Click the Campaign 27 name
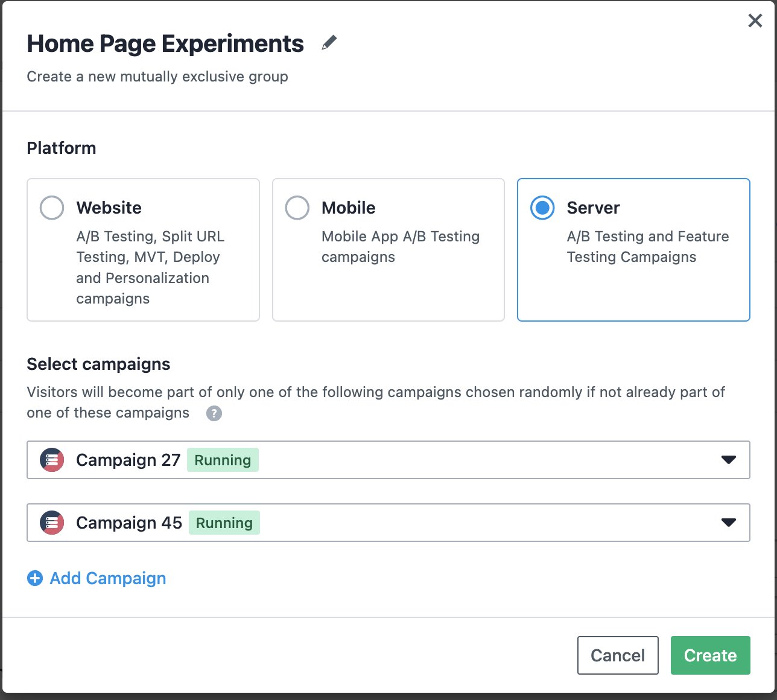 pos(128,460)
